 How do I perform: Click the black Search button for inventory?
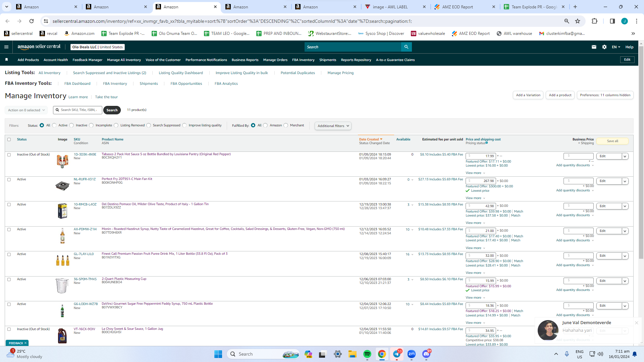point(112,110)
